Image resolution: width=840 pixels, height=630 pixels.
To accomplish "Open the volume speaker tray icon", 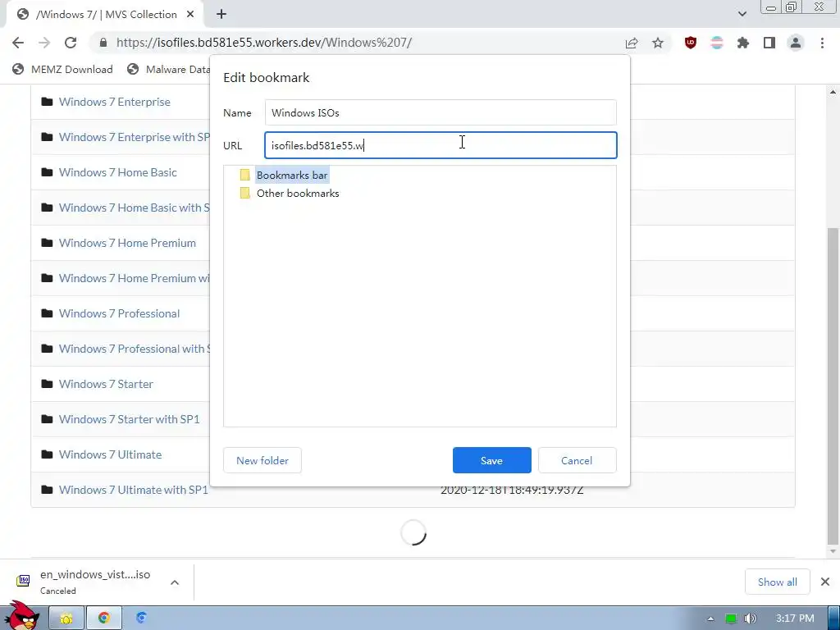I will (x=751, y=619).
